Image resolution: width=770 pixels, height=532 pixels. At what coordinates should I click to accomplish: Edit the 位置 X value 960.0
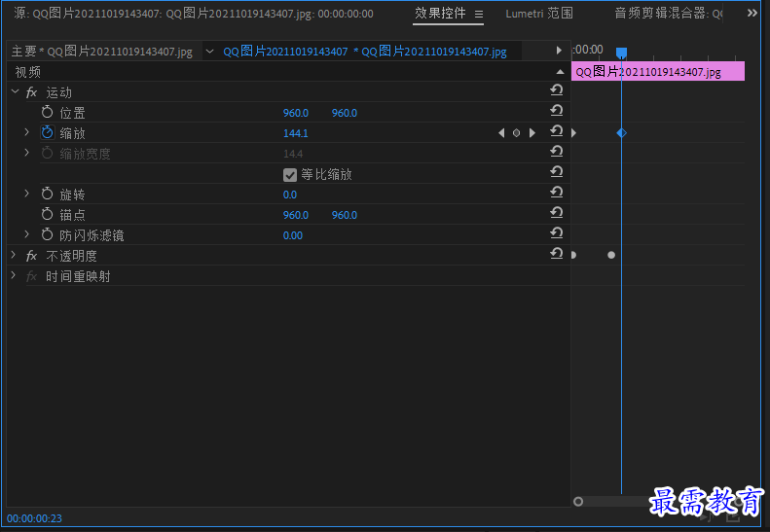click(296, 113)
